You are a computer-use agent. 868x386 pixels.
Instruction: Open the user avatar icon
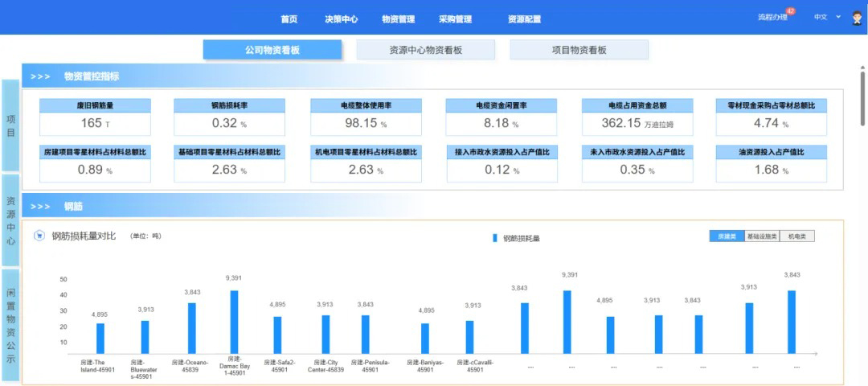(856, 18)
